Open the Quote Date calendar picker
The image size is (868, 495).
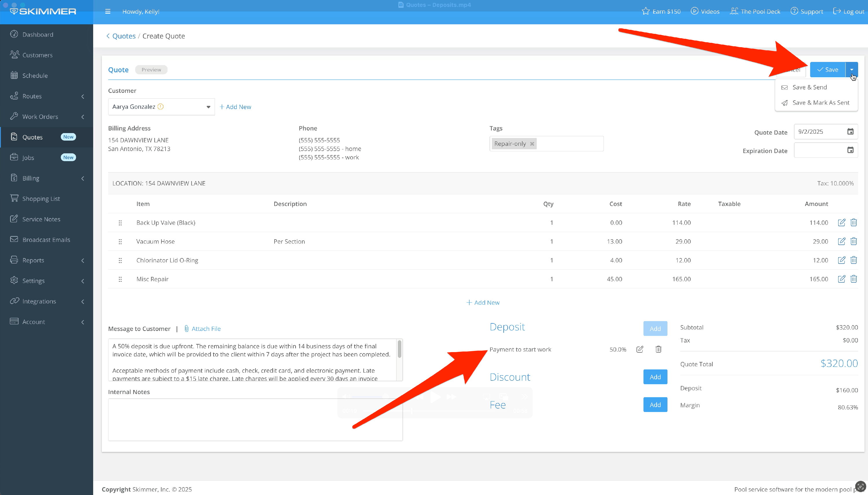click(850, 132)
